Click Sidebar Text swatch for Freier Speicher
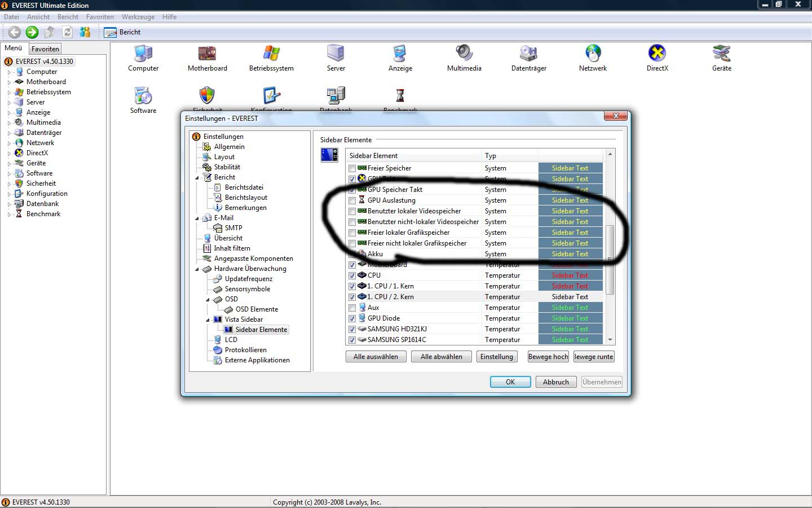The image size is (812, 508). tap(570, 168)
